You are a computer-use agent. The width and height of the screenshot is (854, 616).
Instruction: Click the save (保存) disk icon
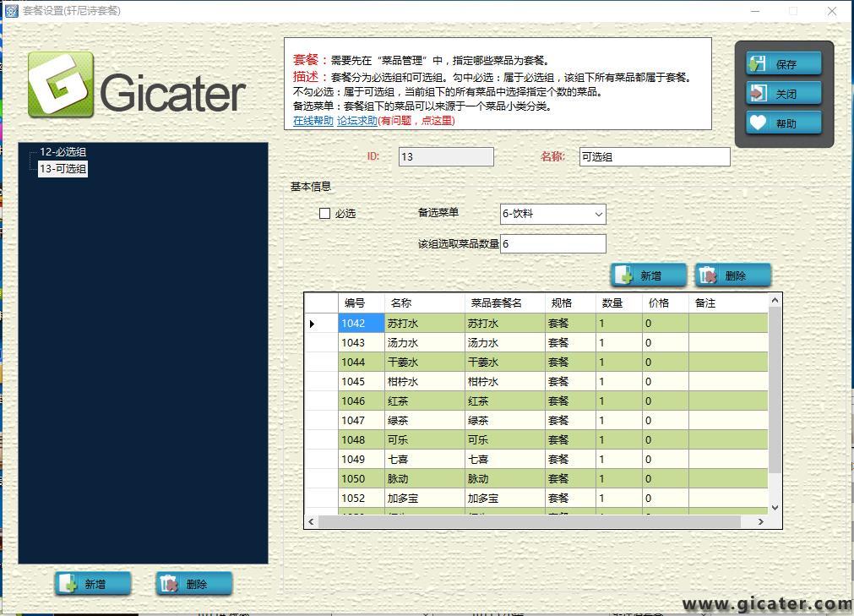[758, 63]
